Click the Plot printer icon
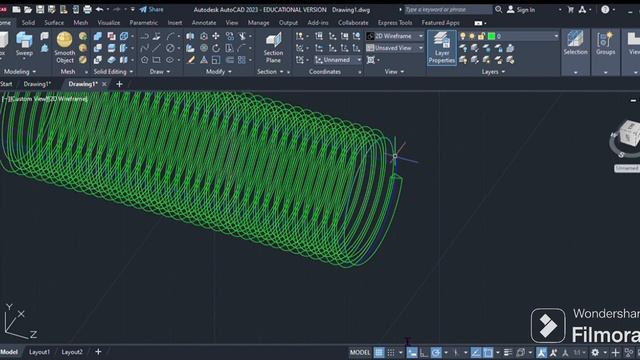This screenshot has height=360, width=640. 87,9
